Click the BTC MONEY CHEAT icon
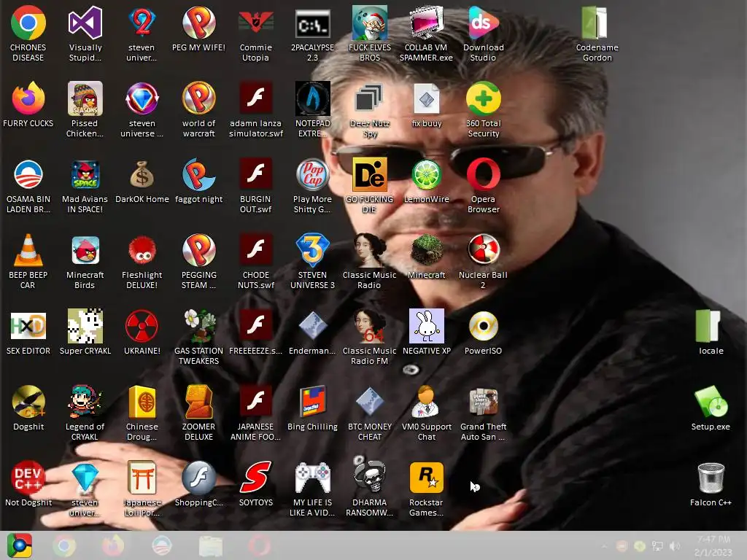The height and width of the screenshot is (560, 747). pos(369,402)
